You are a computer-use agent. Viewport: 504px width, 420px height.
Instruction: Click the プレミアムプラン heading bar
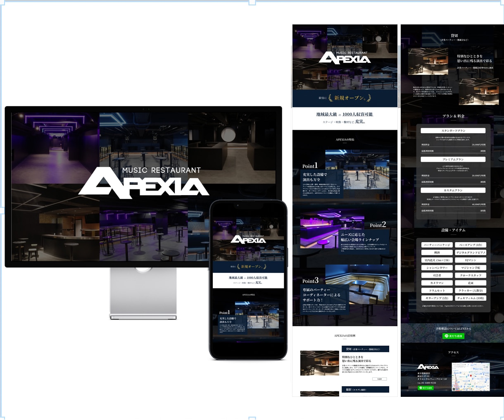tap(453, 159)
